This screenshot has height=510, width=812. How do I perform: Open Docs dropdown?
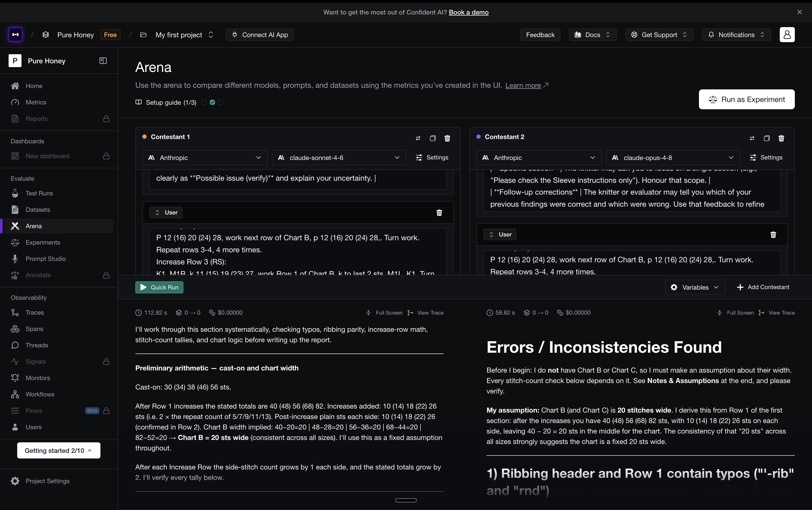point(592,35)
